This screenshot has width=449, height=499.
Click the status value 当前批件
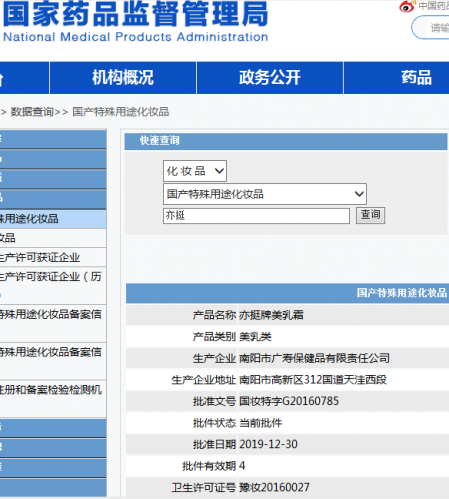click(x=261, y=423)
